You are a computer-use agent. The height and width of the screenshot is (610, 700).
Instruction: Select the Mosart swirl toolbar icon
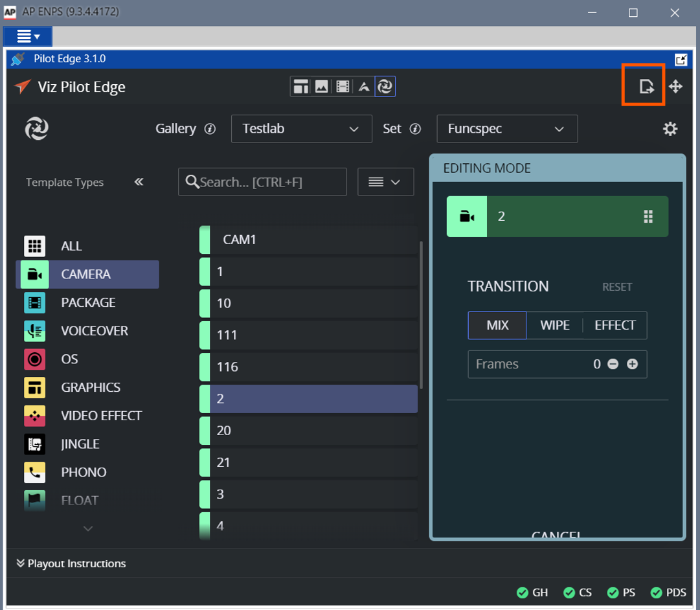[x=385, y=87]
